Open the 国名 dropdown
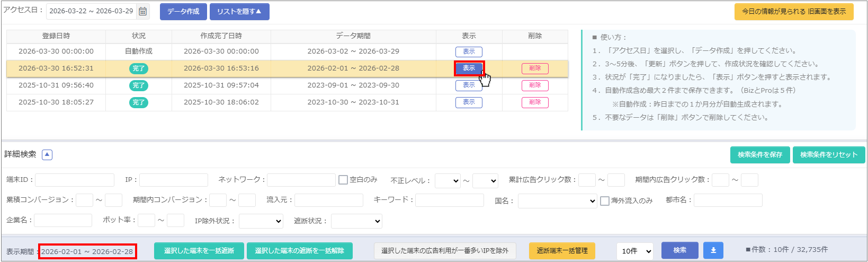The width and height of the screenshot is (868, 262). (558, 201)
